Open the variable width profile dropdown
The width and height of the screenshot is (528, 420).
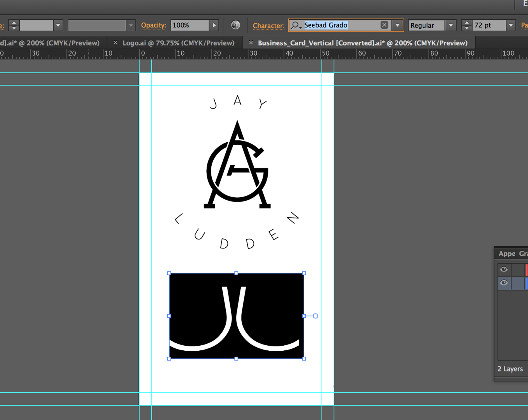point(131,25)
